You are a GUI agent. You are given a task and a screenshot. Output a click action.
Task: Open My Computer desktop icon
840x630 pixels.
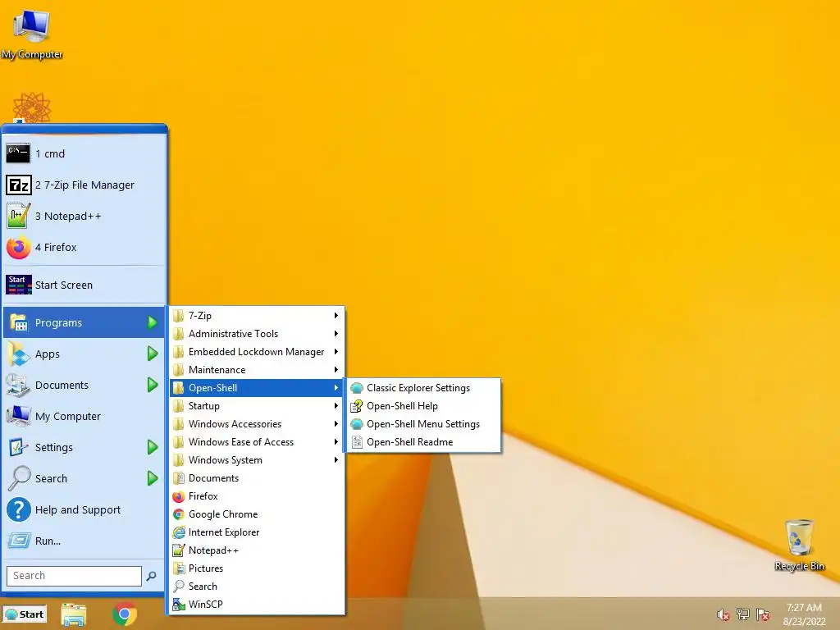(32, 27)
